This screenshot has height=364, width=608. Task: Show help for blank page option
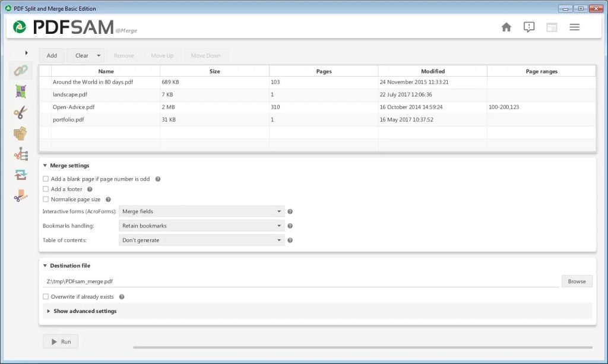pos(158,179)
